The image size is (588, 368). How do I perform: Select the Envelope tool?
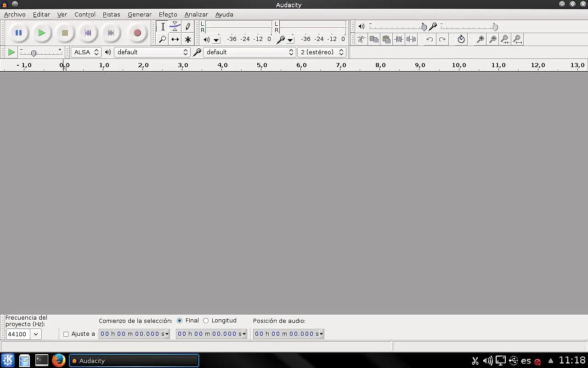pyautogui.click(x=175, y=27)
